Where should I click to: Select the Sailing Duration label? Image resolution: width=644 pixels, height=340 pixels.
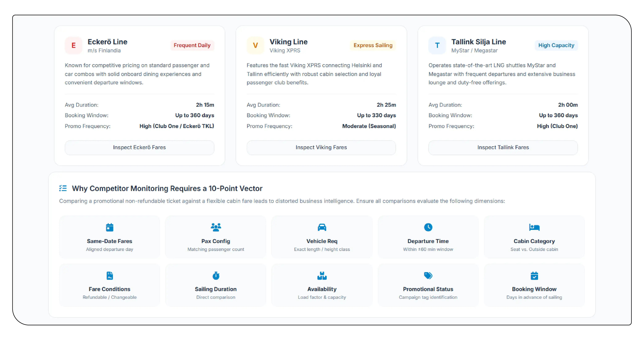(x=216, y=289)
